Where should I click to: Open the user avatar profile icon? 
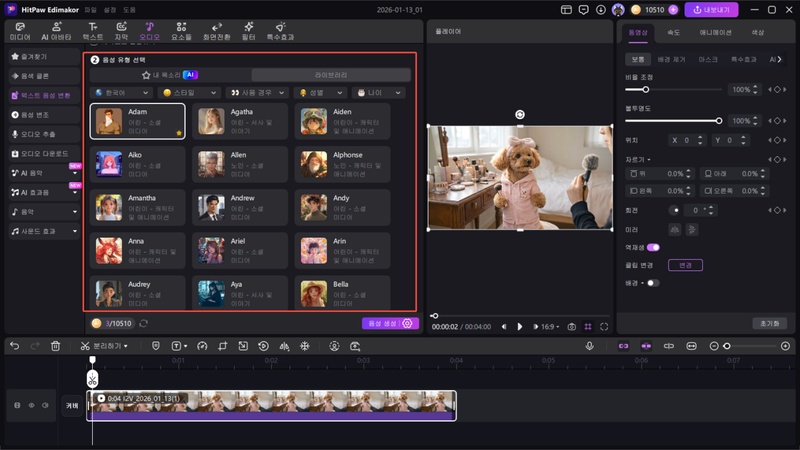[618, 10]
